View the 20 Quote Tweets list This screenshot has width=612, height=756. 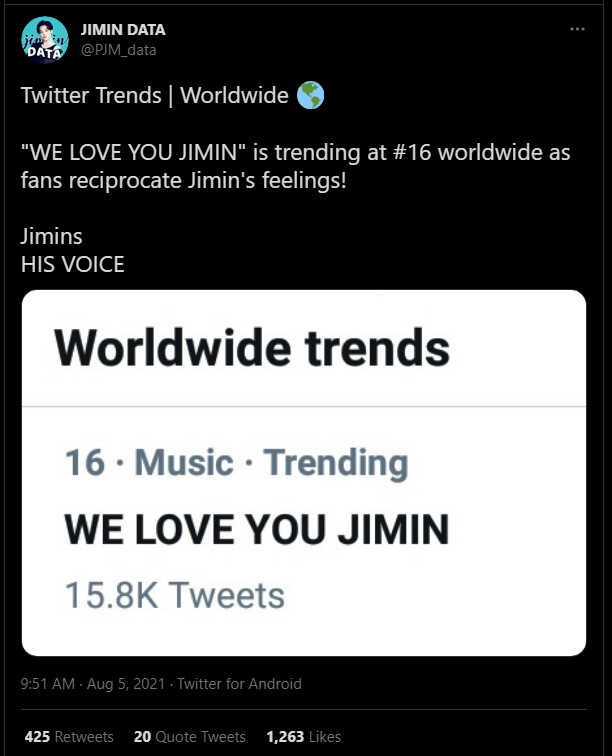pos(190,737)
